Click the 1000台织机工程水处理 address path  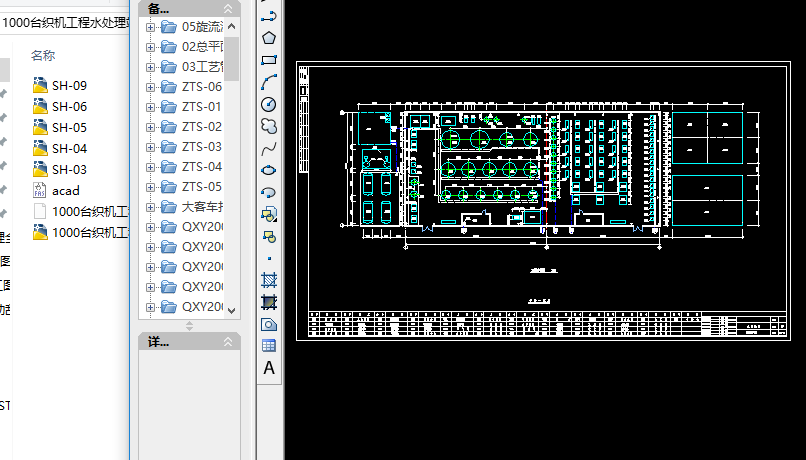pos(66,23)
